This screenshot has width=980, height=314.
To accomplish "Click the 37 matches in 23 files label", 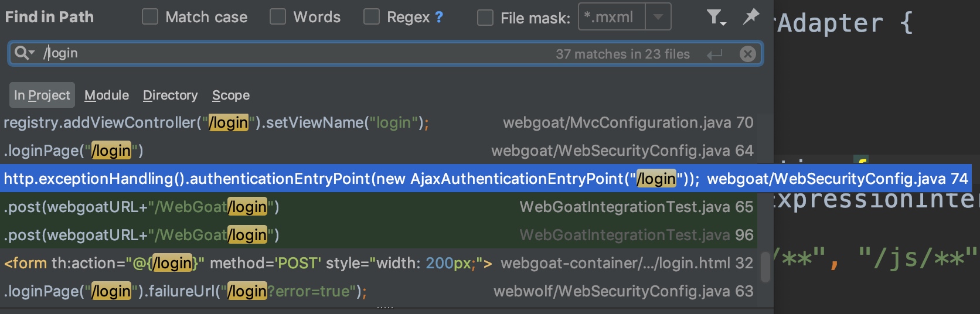I will (622, 54).
